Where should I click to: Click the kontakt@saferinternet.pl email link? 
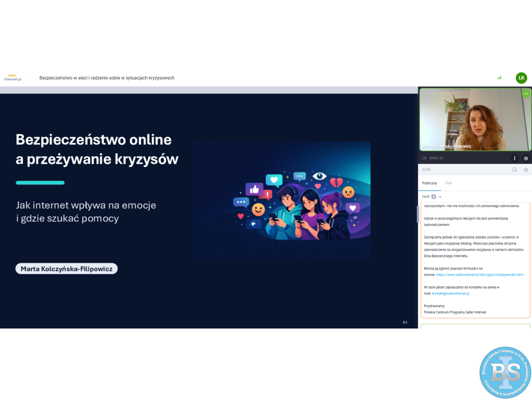[x=450, y=293]
